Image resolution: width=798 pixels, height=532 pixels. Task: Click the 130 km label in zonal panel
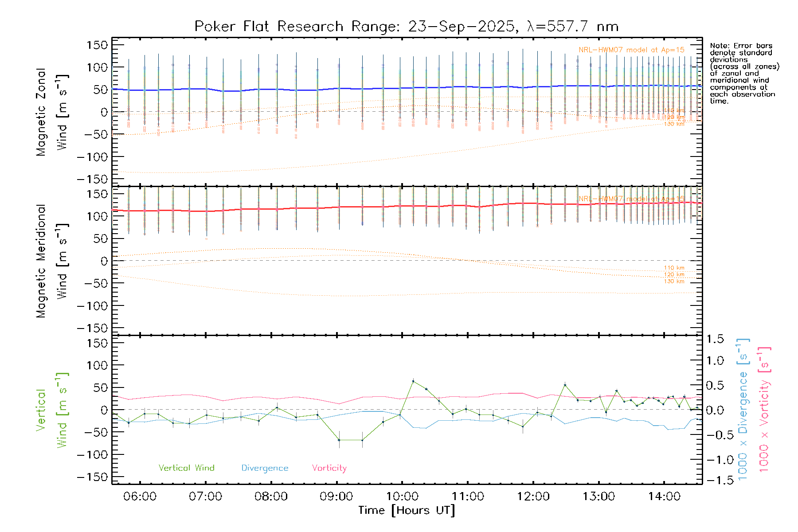pos(674,124)
